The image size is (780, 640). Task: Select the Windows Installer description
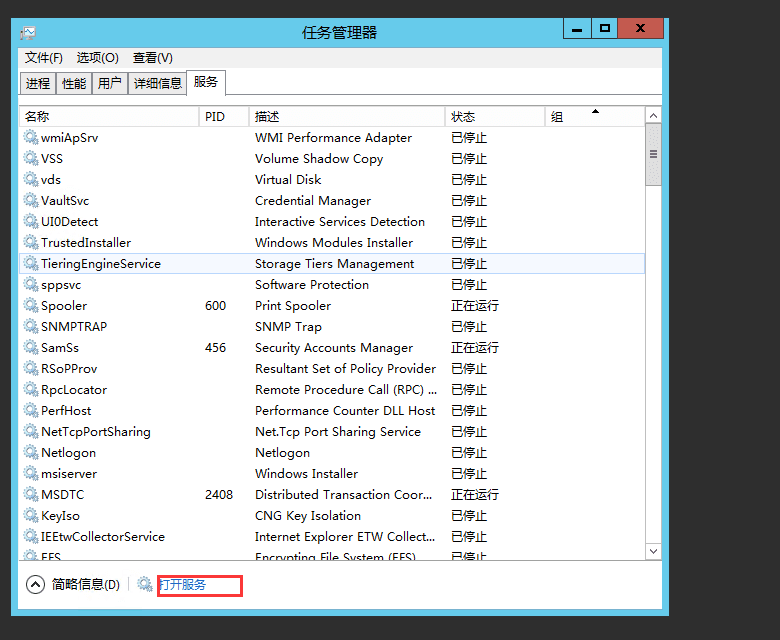coord(306,473)
